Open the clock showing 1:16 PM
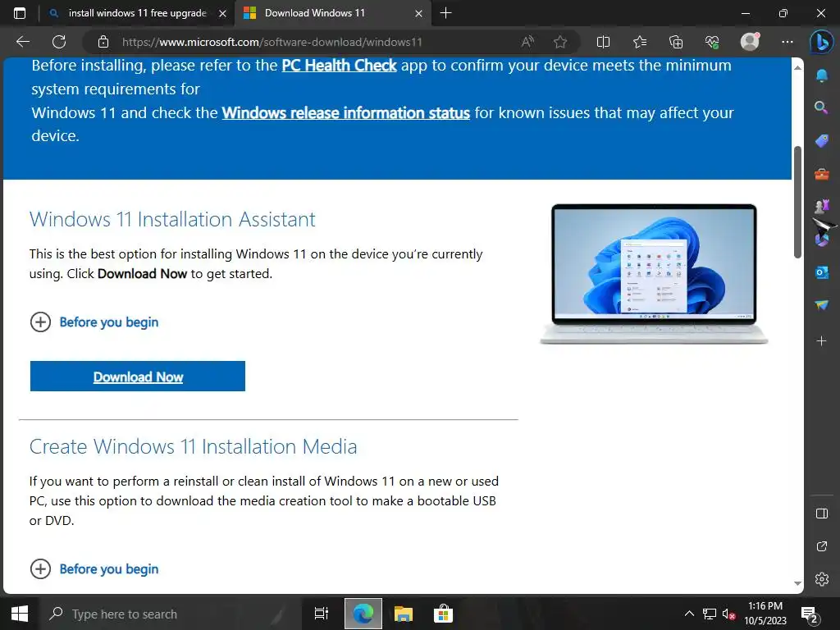840x630 pixels. [765, 614]
